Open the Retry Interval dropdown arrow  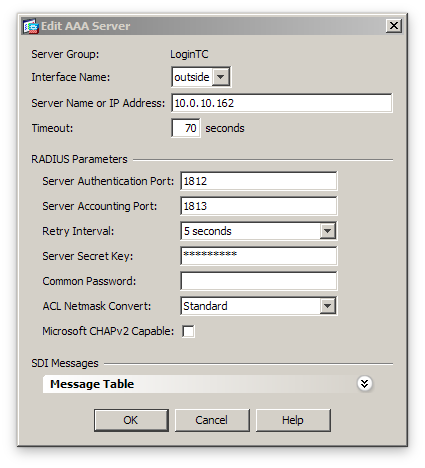327,231
